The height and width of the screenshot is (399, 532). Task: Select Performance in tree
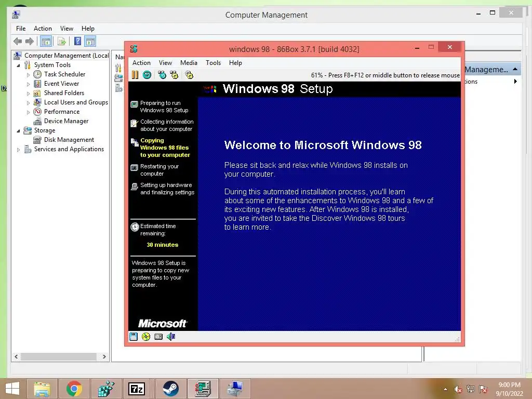pyautogui.click(x=62, y=112)
